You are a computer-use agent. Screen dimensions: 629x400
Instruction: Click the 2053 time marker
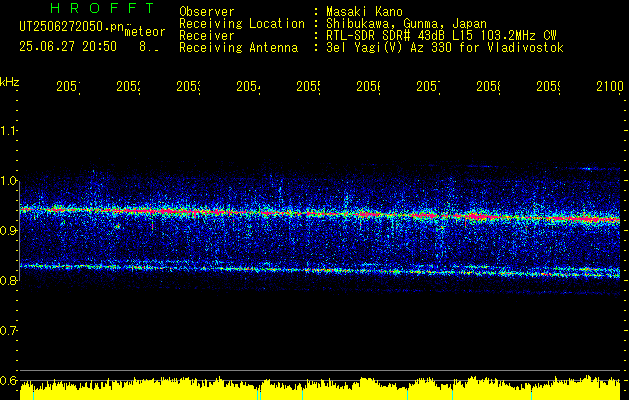(x=189, y=86)
